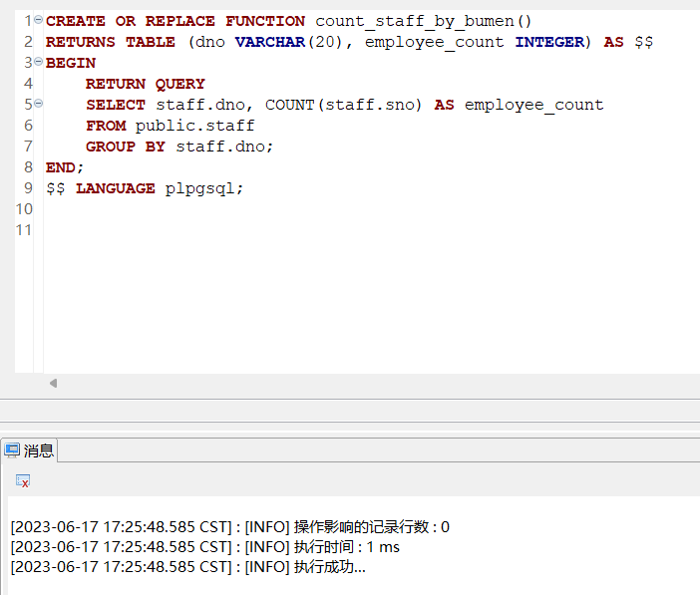Click the log line 执行时间 : 1 ms
700x595 pixels.
tap(204, 547)
